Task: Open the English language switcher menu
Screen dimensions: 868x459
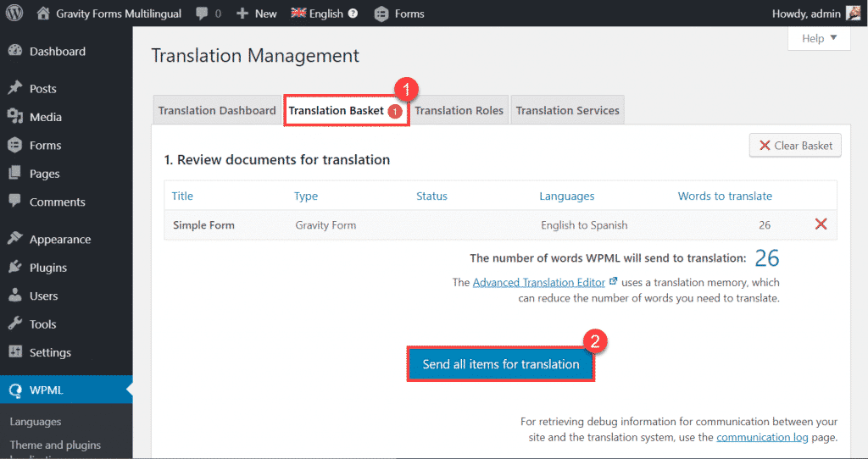Action: (x=325, y=14)
